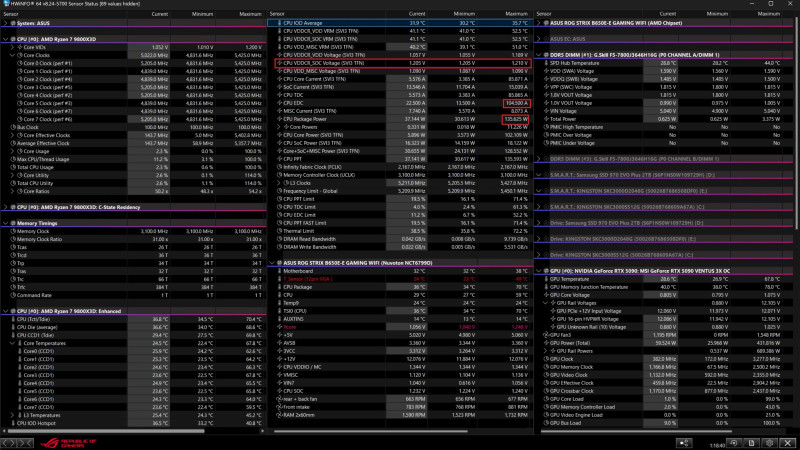
Task: Open sensor settings gear icon
Action: 769,443
